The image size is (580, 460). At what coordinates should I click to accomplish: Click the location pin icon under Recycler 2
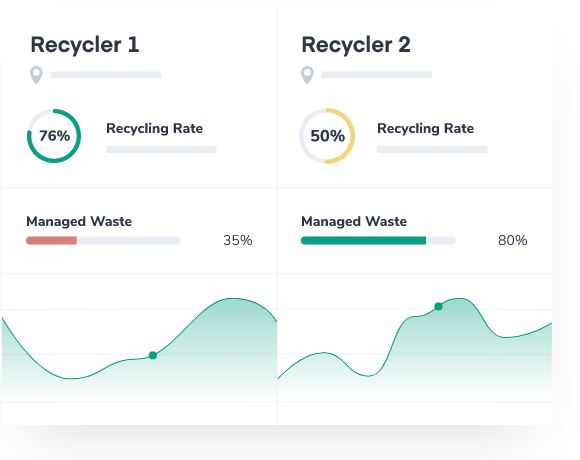307,75
